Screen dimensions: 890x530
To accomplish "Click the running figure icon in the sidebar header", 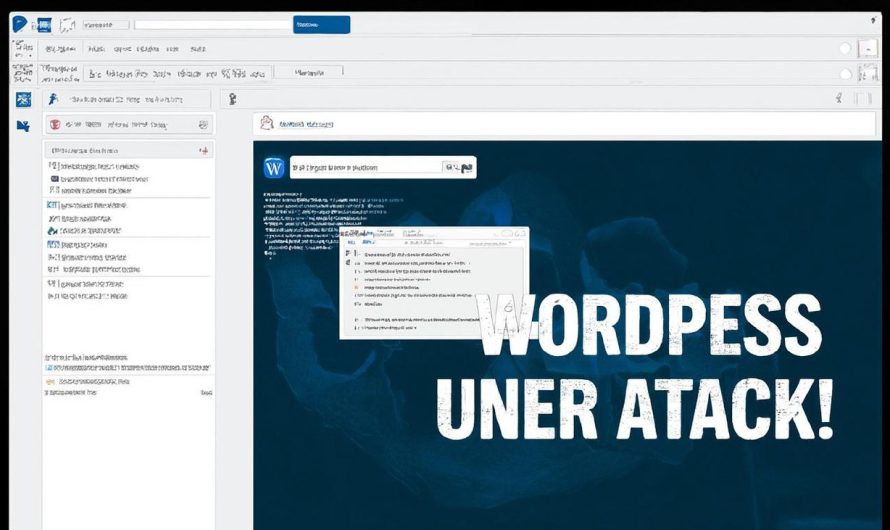I will coord(51,99).
